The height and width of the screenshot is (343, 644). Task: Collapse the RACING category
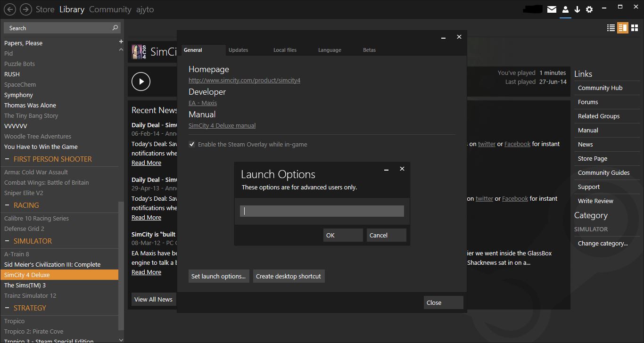(8, 205)
